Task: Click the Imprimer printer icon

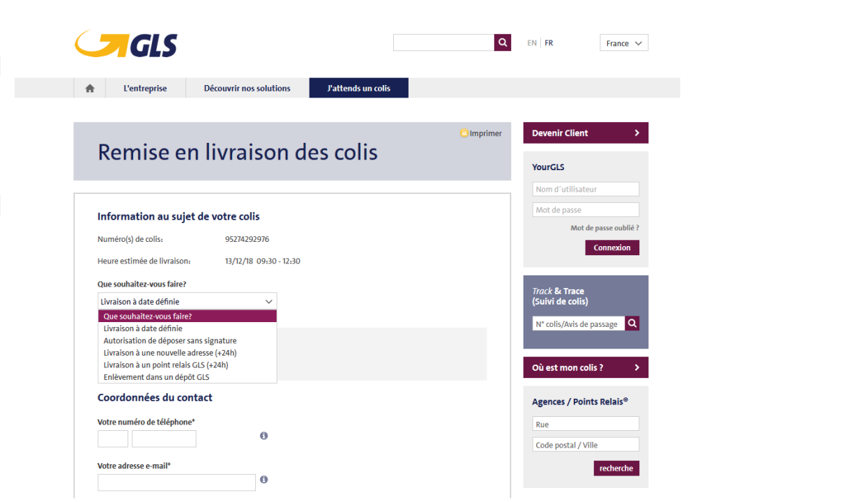Action: 464,133
